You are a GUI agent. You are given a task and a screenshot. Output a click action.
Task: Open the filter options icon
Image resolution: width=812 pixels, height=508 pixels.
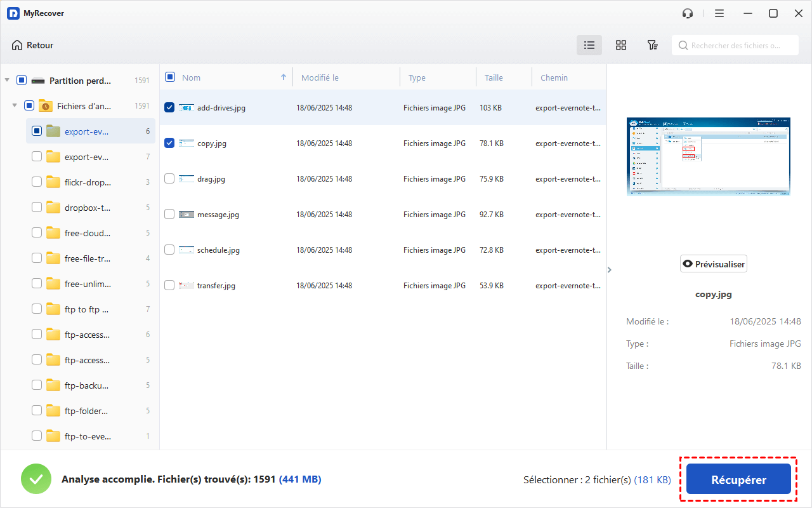652,45
